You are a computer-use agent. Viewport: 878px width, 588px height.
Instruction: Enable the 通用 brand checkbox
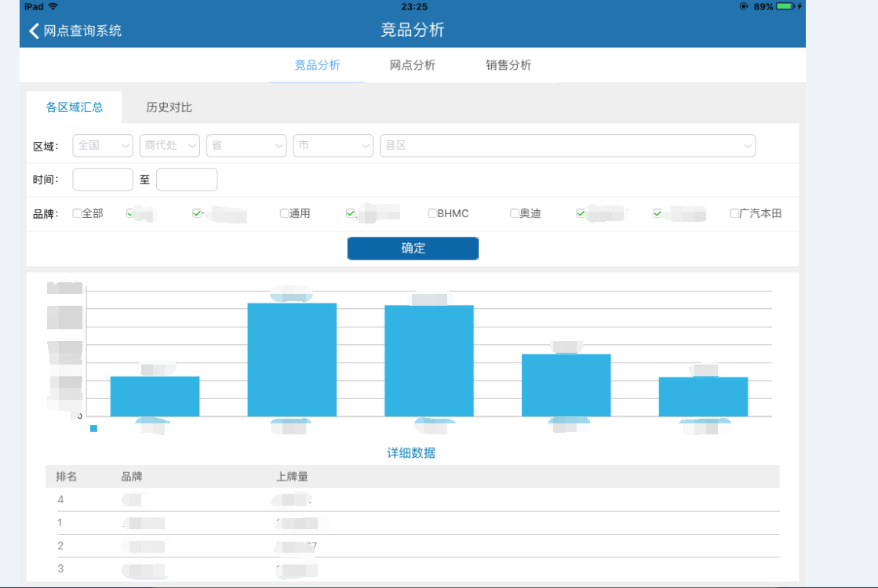(x=285, y=213)
